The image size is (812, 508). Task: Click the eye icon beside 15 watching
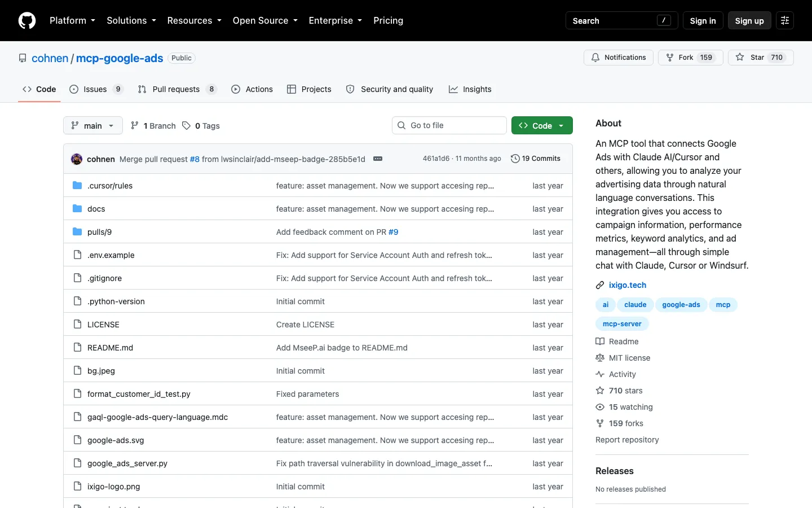[x=600, y=407]
